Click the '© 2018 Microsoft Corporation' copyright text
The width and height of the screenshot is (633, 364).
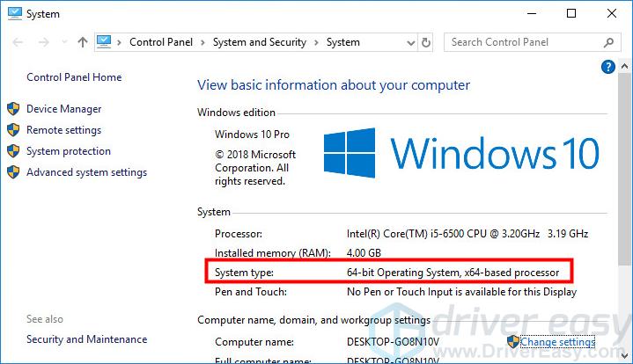255,168
